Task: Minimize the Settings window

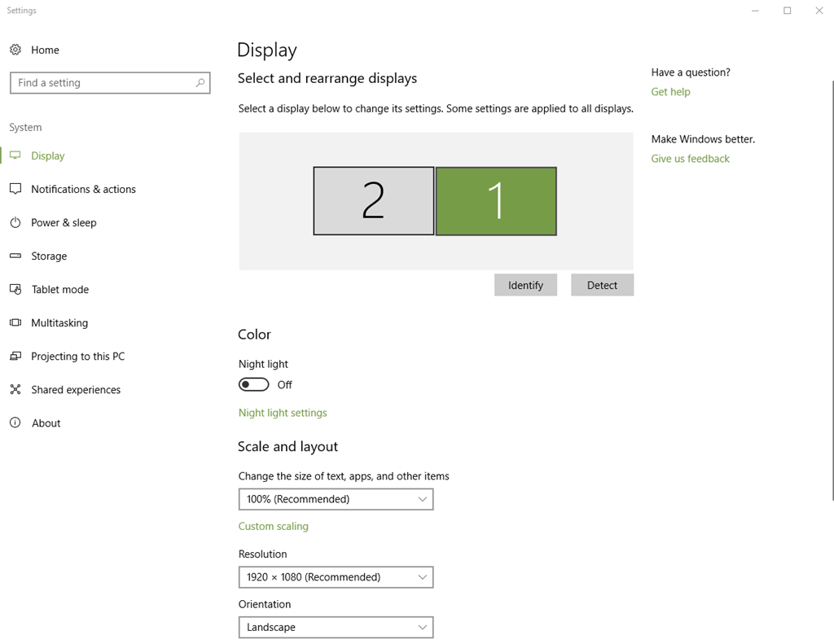Action: click(755, 11)
